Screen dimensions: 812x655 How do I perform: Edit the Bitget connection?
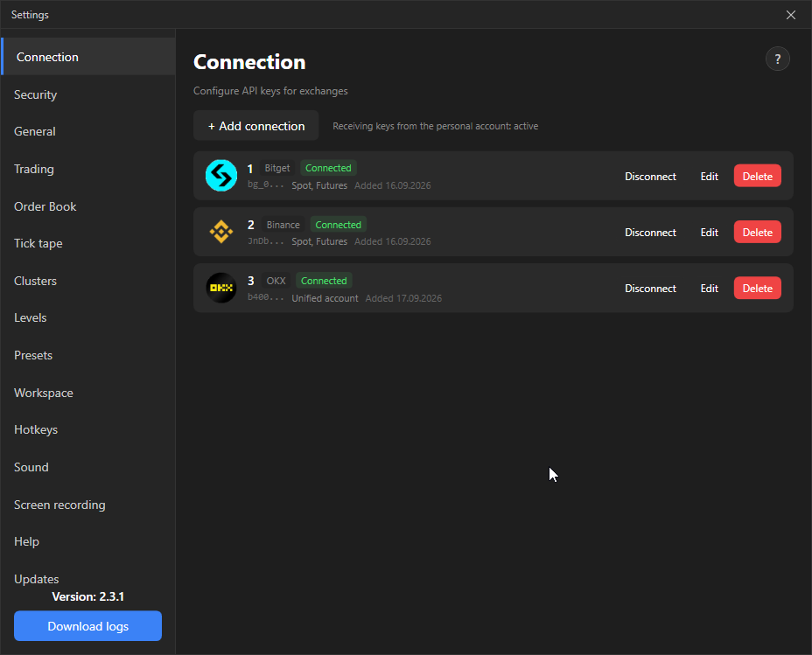coord(709,177)
